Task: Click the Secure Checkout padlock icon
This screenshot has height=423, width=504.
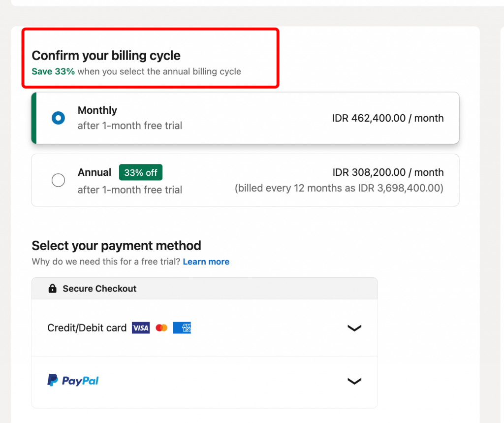Action: pos(52,288)
